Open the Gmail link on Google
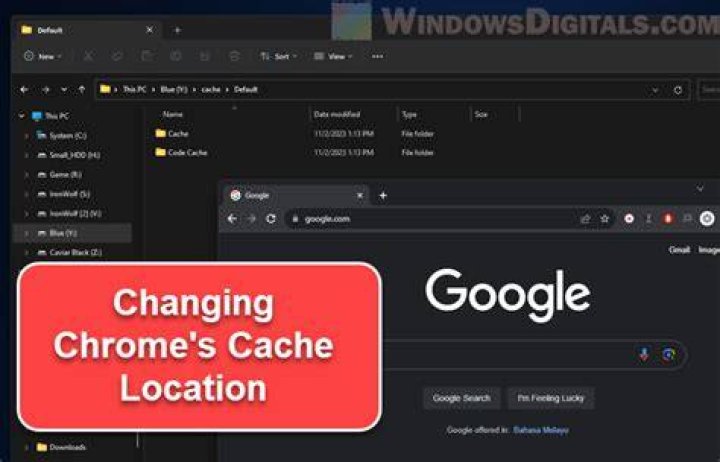Viewport: 720px width, 462px height. click(x=679, y=250)
